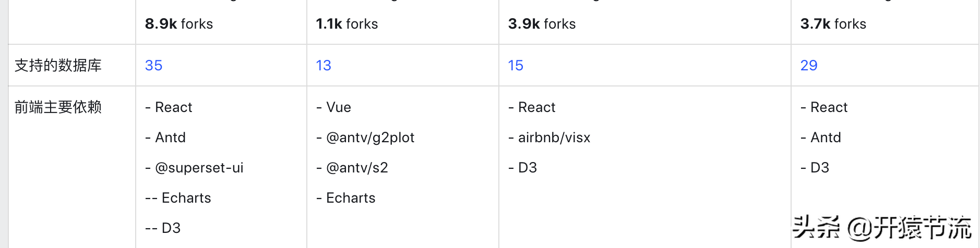Viewport: 980px width, 248px height.
Task: Open the 35 supported databases link
Action: coord(153,66)
